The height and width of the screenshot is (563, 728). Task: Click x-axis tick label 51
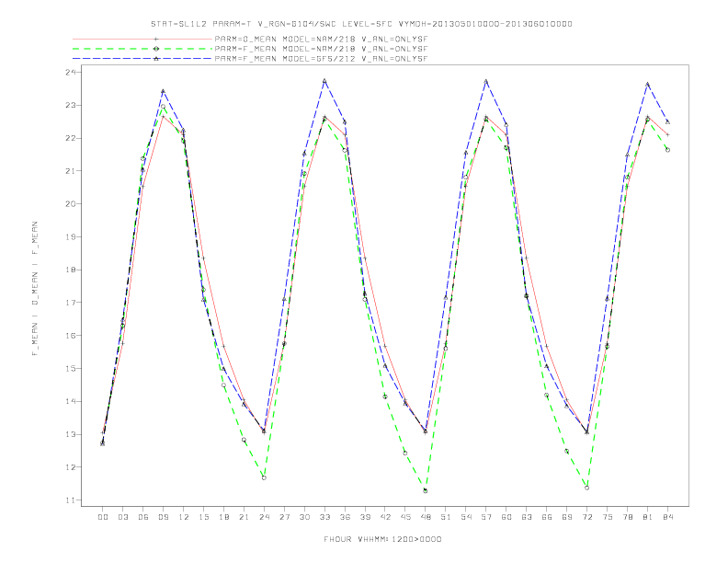(x=446, y=517)
